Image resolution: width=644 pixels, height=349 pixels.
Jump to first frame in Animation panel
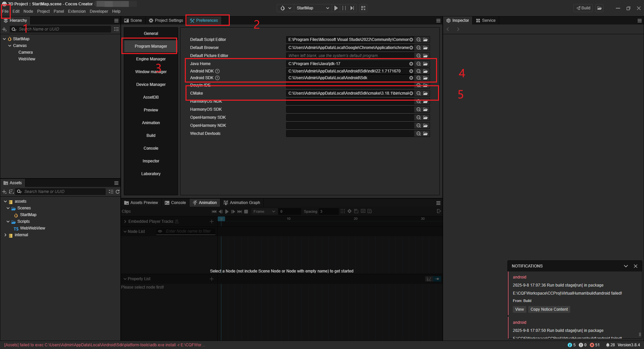click(x=214, y=211)
